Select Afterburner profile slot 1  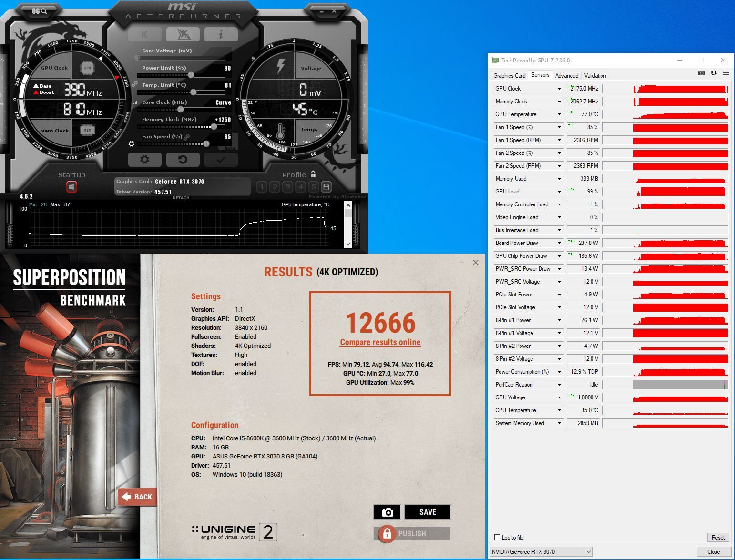pyautogui.click(x=262, y=187)
